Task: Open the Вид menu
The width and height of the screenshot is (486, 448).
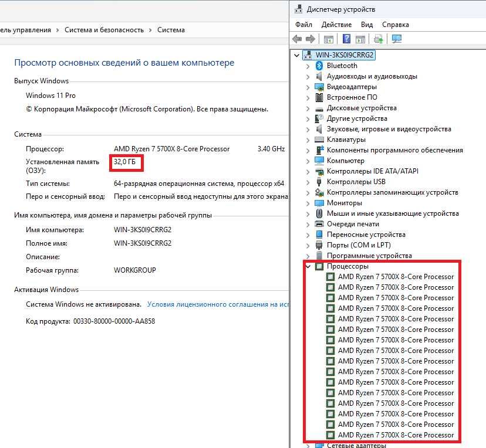Action: 367,25
